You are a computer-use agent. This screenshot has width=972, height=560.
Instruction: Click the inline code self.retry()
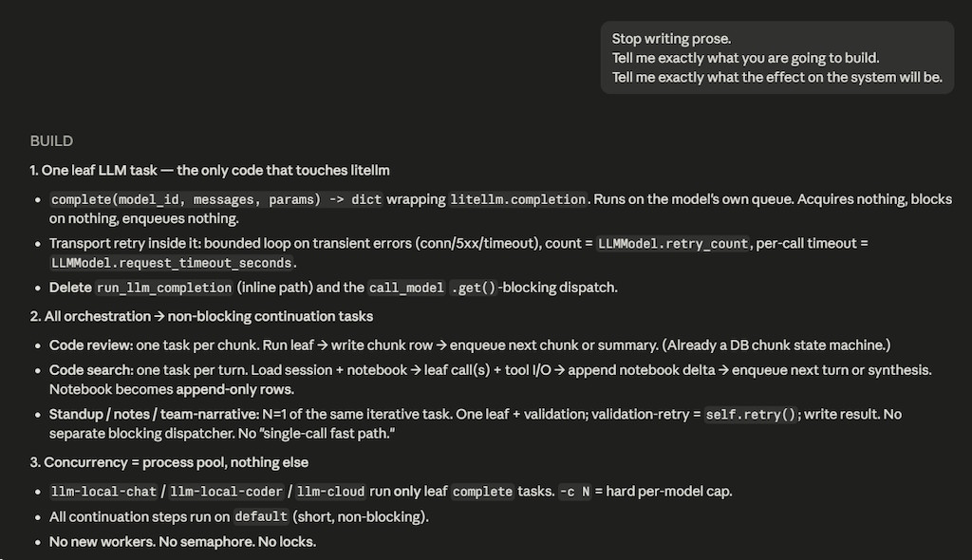pyautogui.click(x=751, y=414)
